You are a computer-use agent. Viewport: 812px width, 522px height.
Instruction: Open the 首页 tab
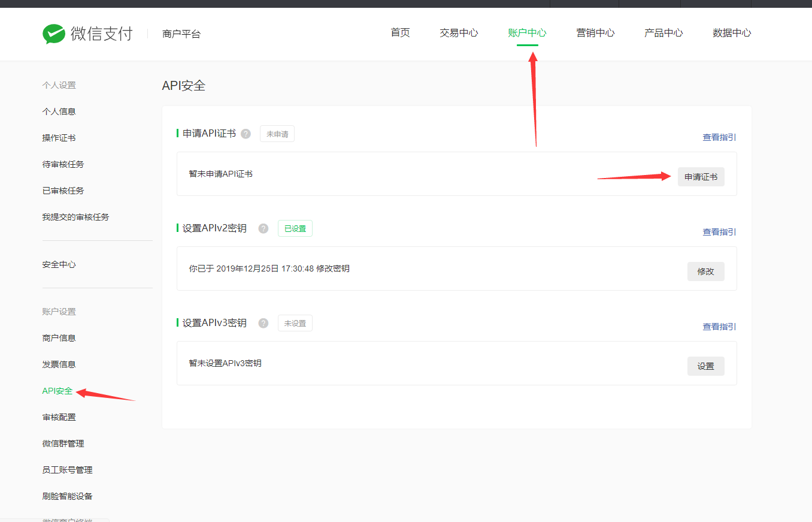coord(400,33)
